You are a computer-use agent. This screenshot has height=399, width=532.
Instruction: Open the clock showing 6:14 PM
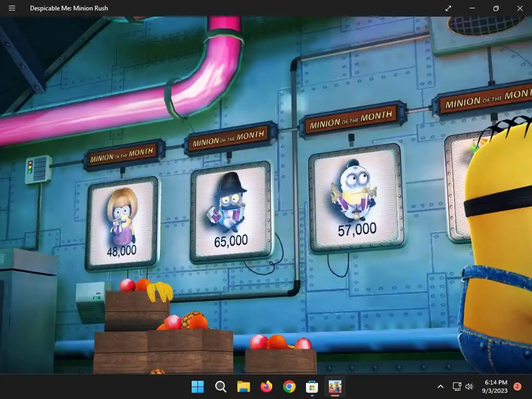click(495, 387)
